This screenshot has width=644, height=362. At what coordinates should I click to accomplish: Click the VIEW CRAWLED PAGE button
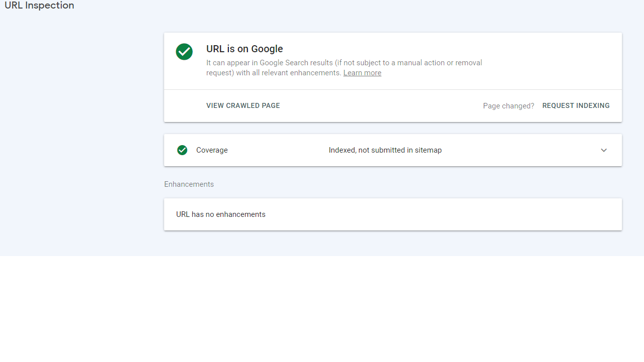(243, 105)
